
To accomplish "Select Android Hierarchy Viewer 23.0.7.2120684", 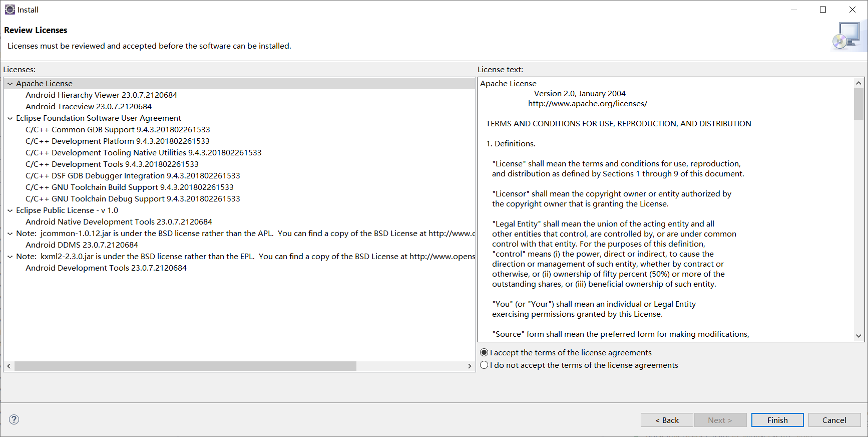I will (x=101, y=95).
